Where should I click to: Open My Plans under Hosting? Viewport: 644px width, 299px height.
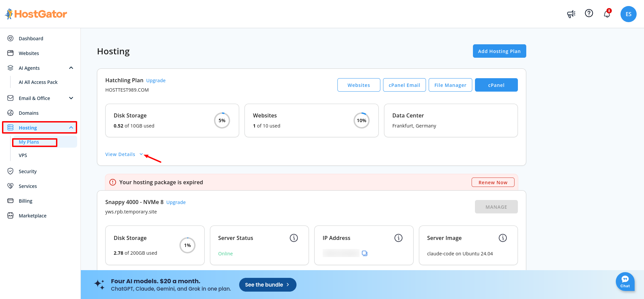(x=29, y=142)
